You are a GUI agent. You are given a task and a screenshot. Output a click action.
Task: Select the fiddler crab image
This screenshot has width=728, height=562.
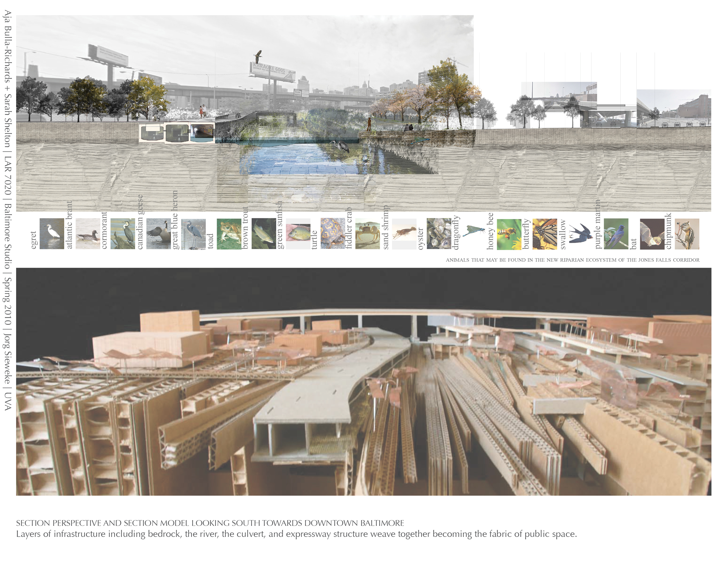pyautogui.click(x=367, y=234)
